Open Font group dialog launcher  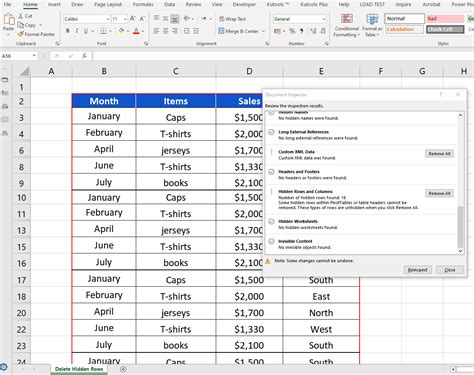(x=146, y=44)
